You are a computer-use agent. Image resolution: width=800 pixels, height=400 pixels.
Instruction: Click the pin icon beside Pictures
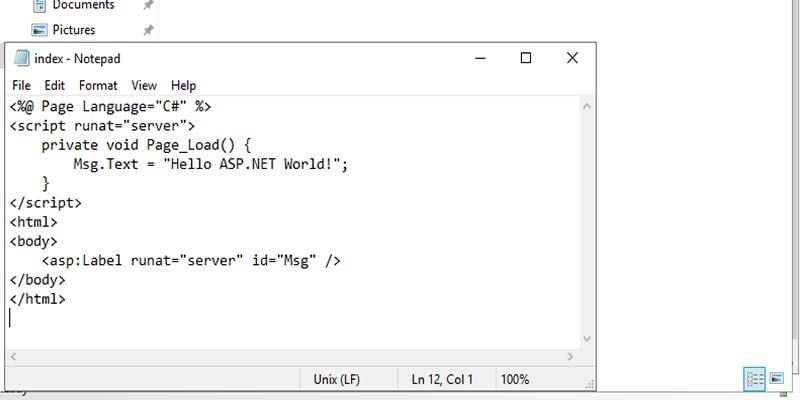(x=148, y=30)
